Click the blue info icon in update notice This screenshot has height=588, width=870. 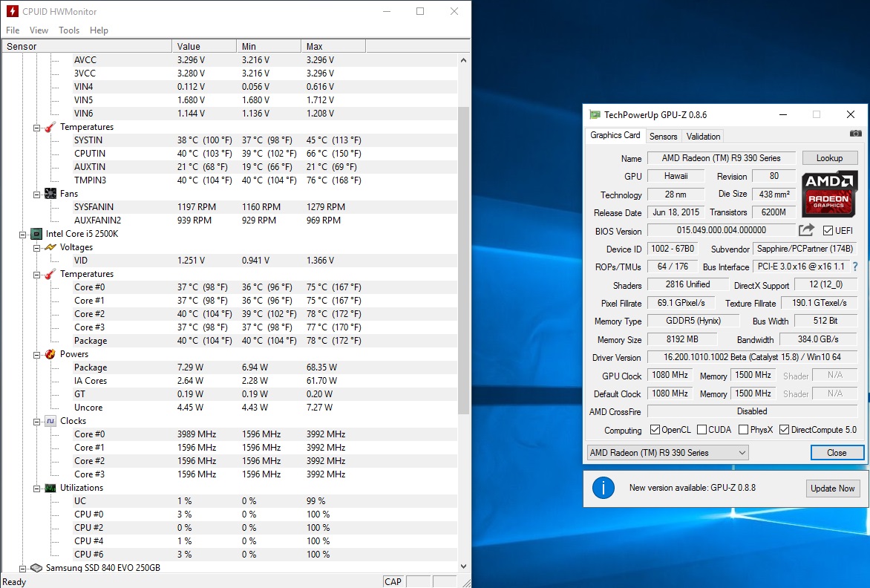coord(603,489)
